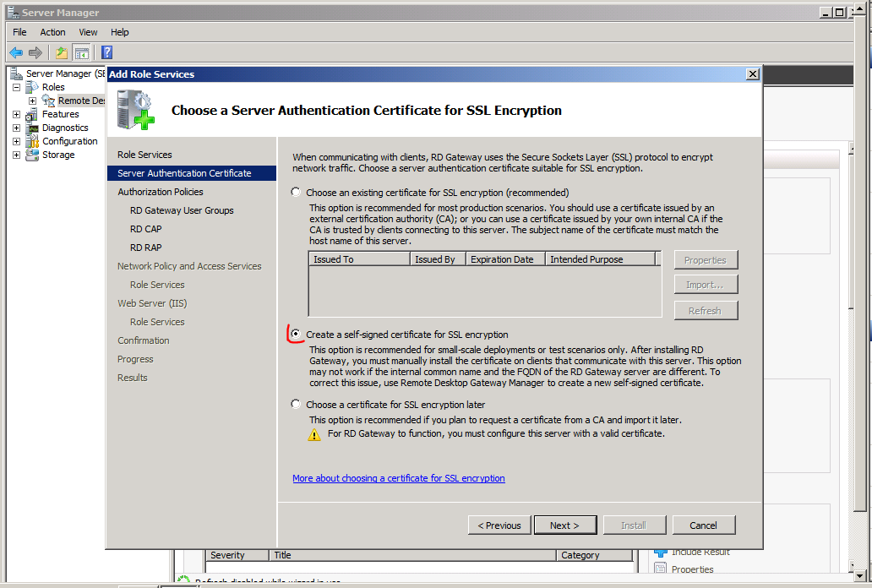Select Choose a certificate later radio button
872x588 pixels.
click(296, 404)
